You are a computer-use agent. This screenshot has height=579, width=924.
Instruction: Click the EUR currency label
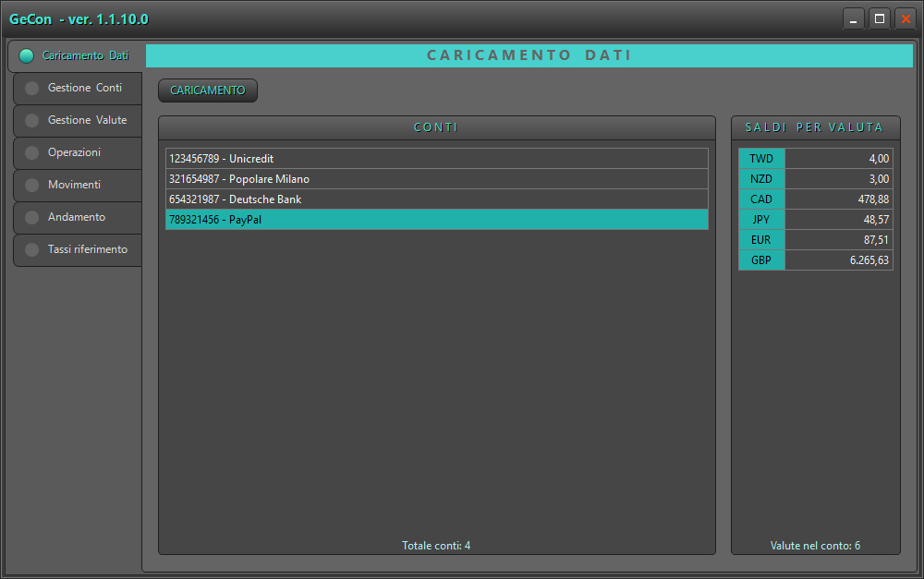point(761,240)
